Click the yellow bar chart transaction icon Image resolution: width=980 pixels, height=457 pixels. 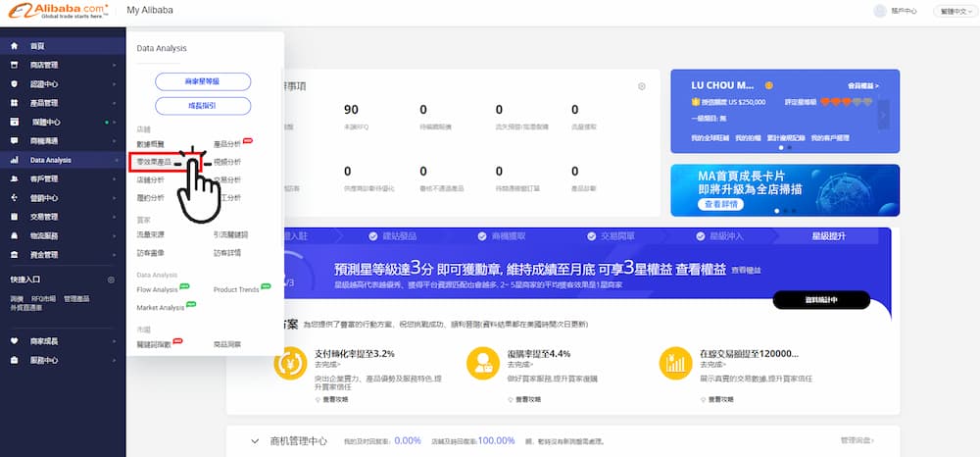675,363
